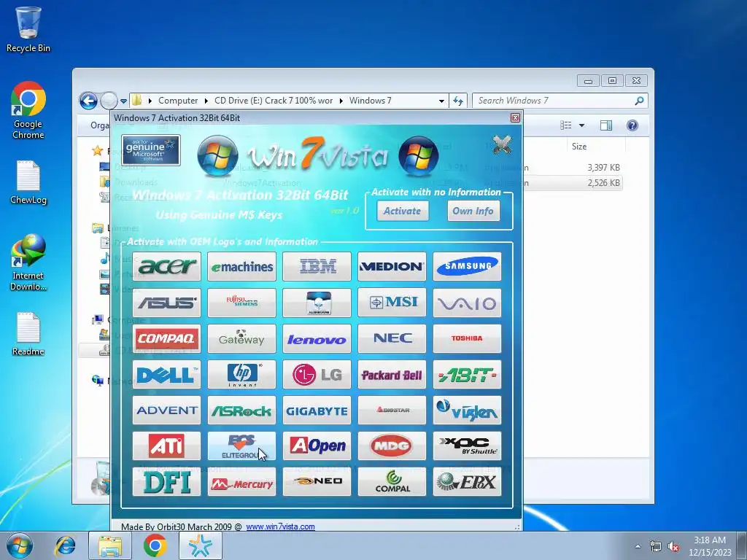Click CD Drive (E:) breadcrumb segment
Viewport: 747px width, 560px height.
point(274,101)
